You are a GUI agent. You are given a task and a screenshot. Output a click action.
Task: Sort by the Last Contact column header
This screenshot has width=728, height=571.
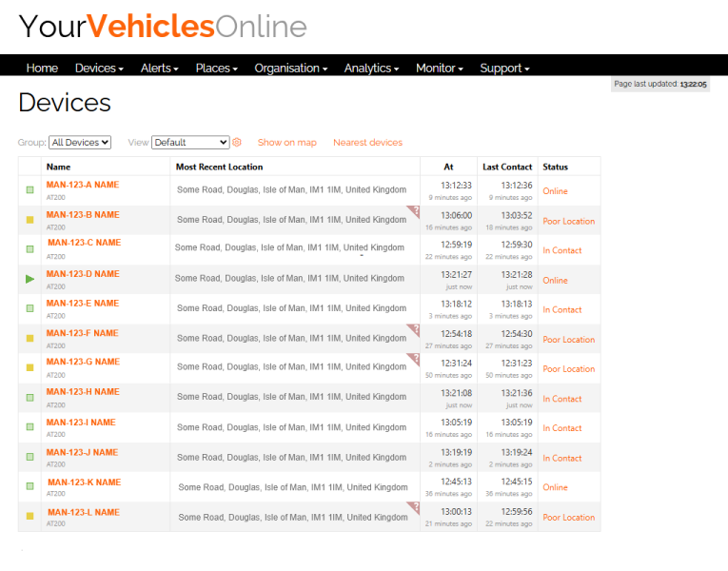[507, 167]
